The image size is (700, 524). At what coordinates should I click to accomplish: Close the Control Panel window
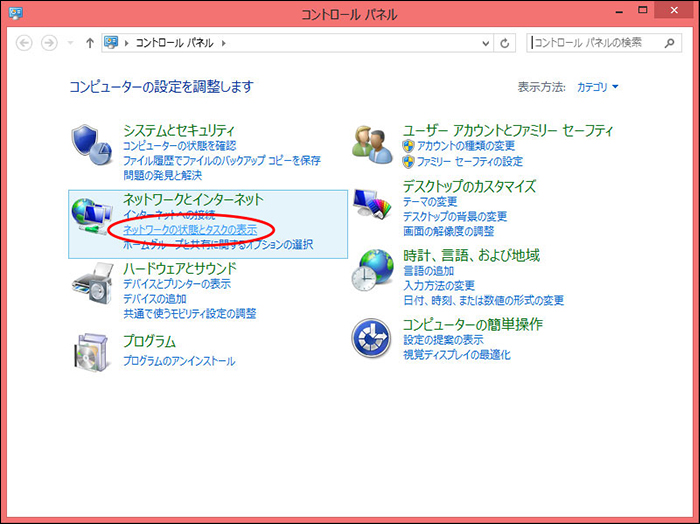pyautogui.click(x=674, y=10)
